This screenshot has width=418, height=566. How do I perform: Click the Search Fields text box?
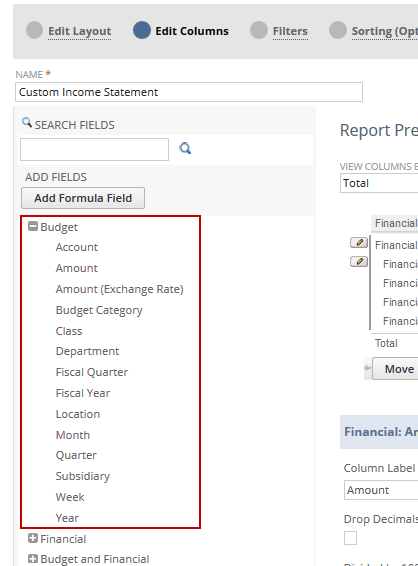coord(94,149)
